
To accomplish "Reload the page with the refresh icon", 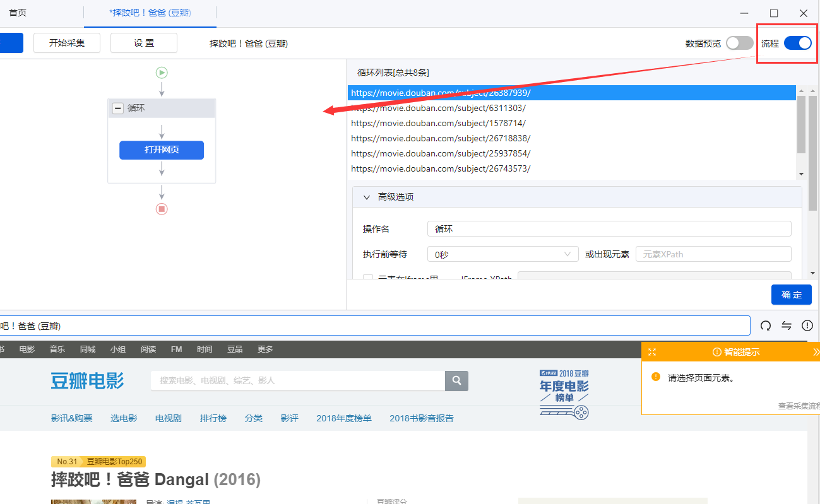I will [x=766, y=325].
